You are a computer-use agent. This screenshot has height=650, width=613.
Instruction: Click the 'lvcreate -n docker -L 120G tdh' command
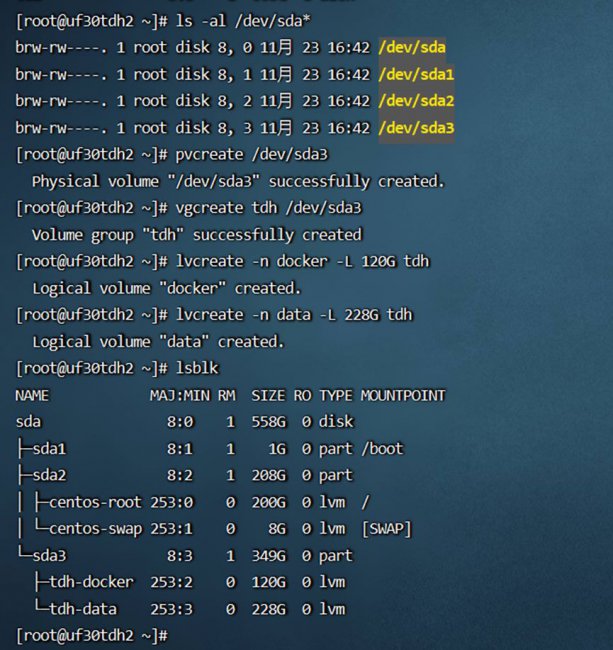pyautogui.click(x=303, y=262)
